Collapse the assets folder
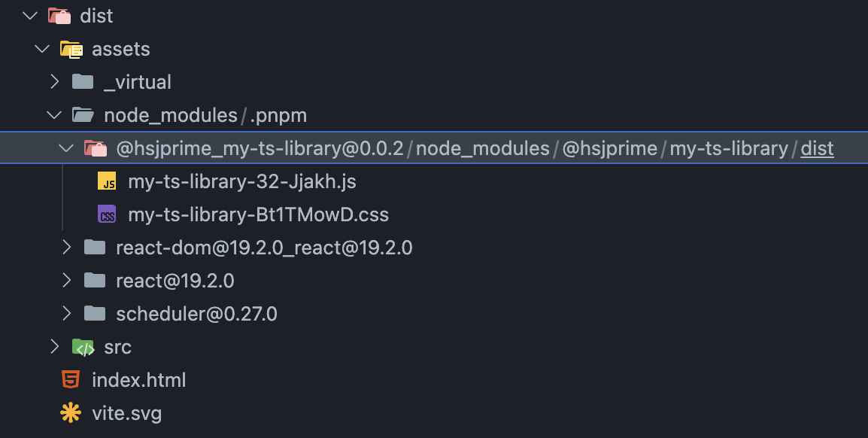Image resolution: width=868 pixels, height=438 pixels. (41, 48)
